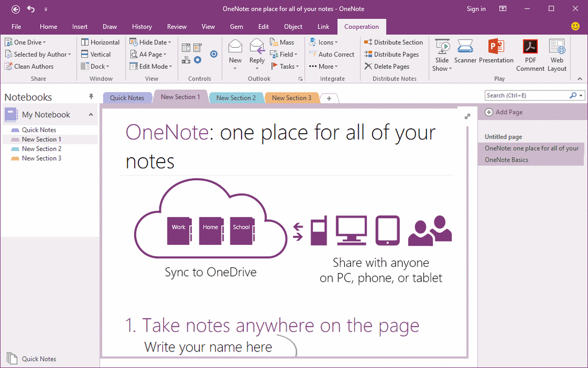
Task: Open the Customize Quick Access Toolbar dropdown
Action: click(46, 10)
